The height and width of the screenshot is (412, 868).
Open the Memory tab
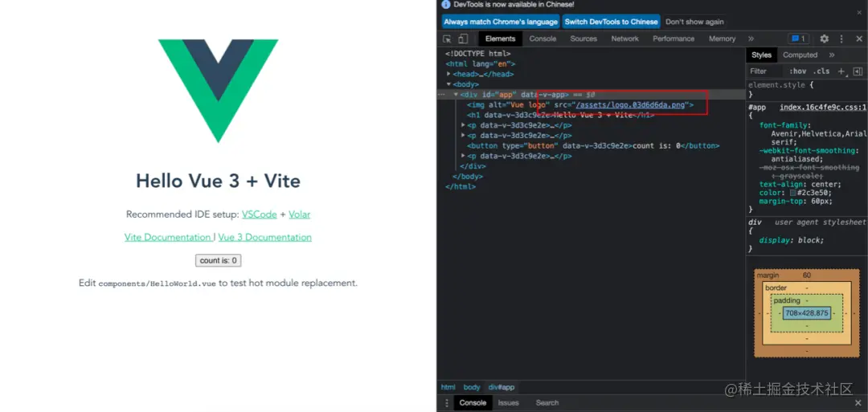tap(722, 39)
